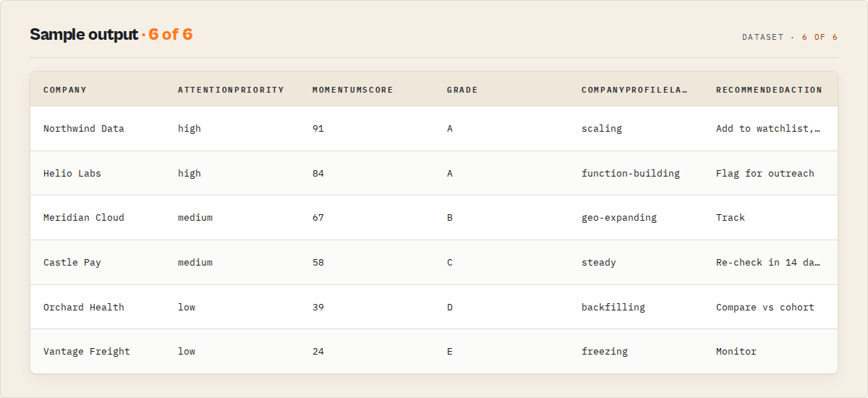Click momentum score 91
Viewport: 868px width, 398px height.
318,129
